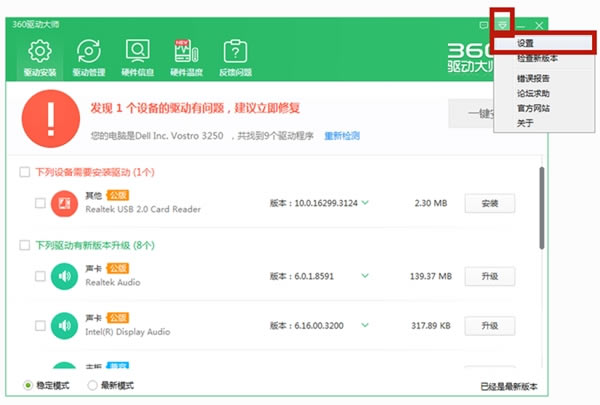Click the 317.89 KB size value

[x=431, y=326]
